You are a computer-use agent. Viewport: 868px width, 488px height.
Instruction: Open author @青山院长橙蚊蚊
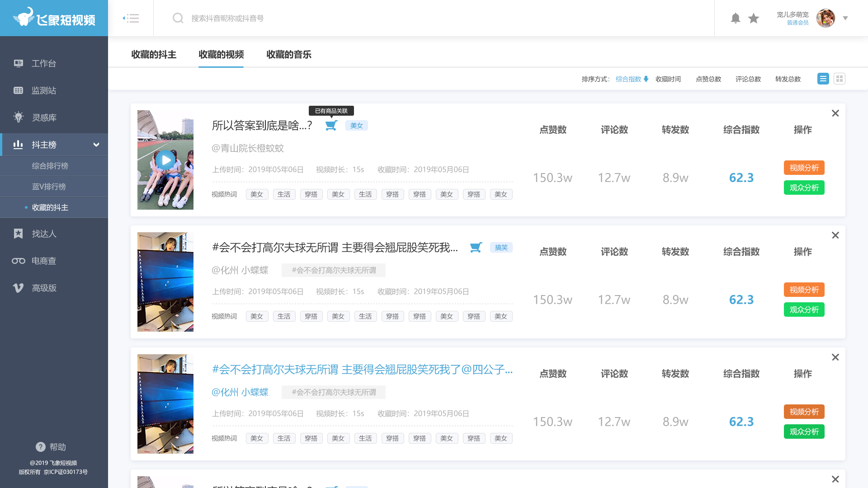click(x=248, y=148)
